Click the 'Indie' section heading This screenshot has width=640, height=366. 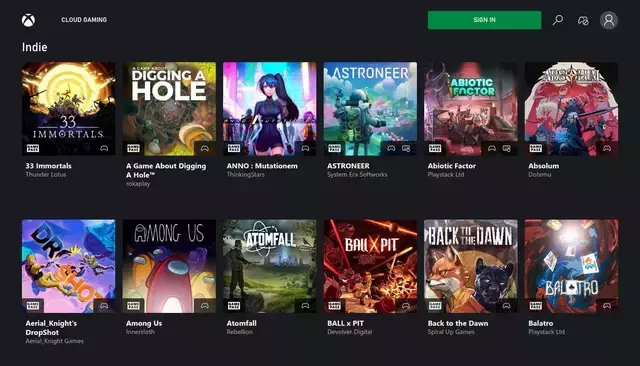pyautogui.click(x=35, y=47)
